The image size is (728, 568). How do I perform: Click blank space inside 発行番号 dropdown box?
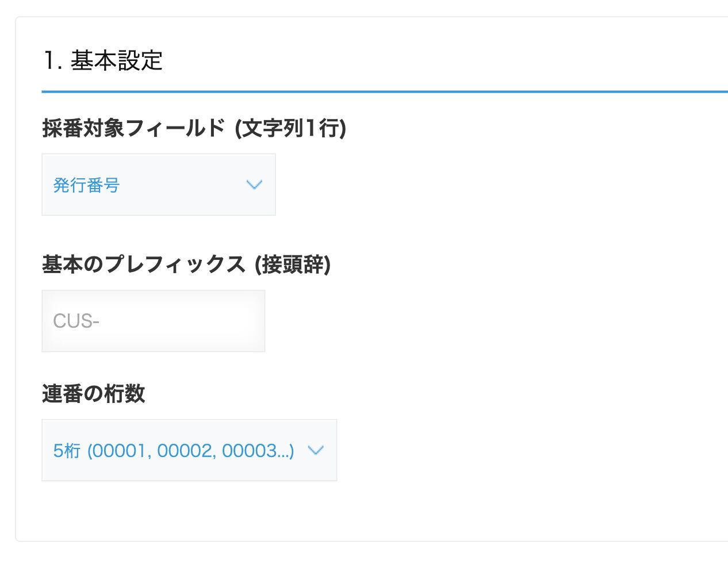(184, 185)
